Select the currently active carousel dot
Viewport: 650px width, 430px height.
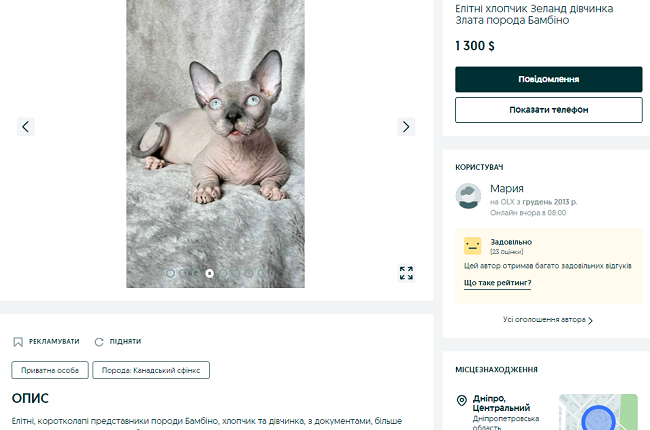click(x=209, y=272)
